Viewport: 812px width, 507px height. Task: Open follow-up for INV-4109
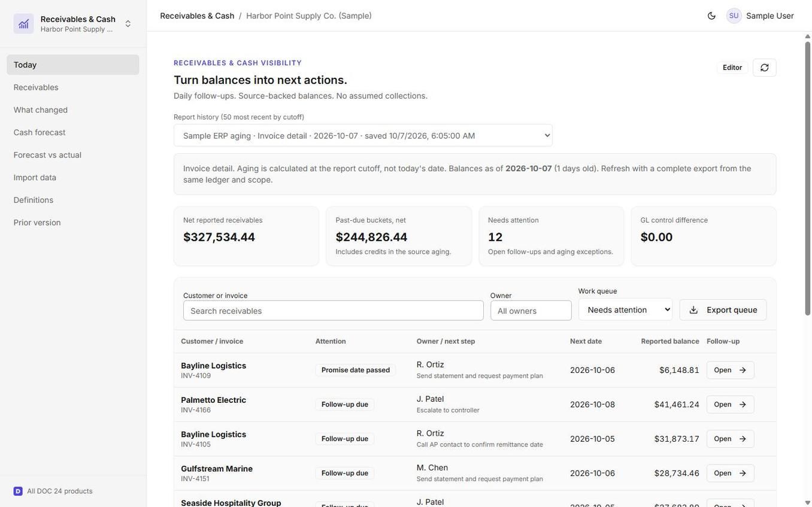(731, 371)
